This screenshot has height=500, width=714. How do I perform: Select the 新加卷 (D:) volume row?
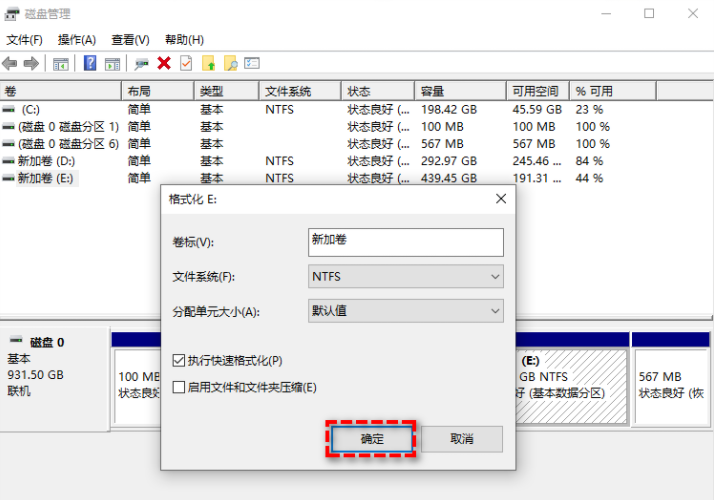(40, 160)
